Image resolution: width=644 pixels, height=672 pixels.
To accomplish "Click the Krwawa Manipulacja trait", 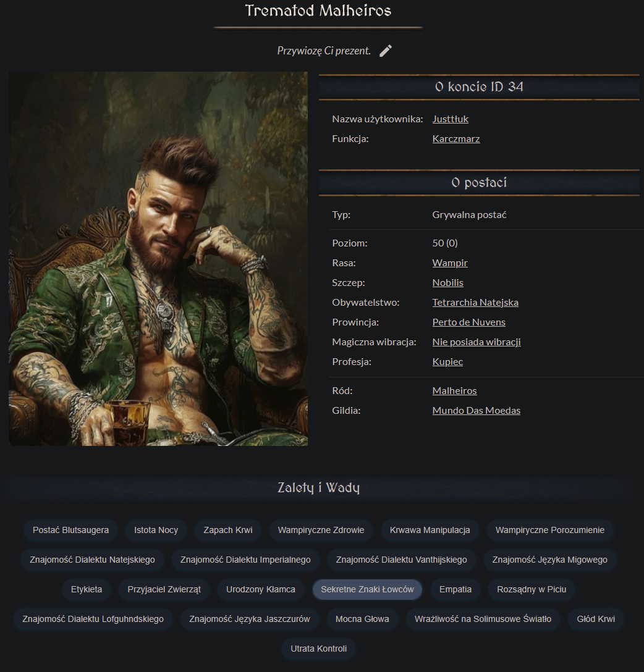I will 430,530.
